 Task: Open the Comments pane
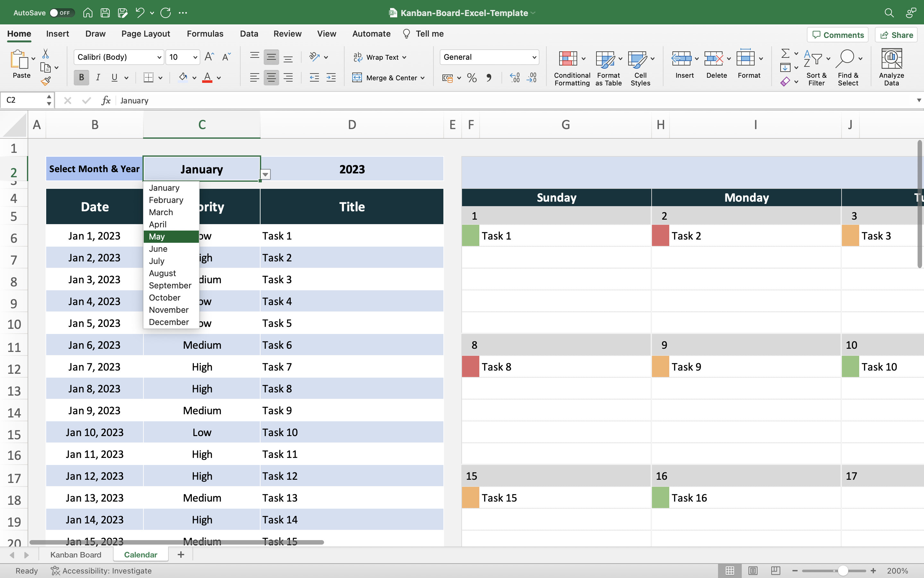coord(838,35)
